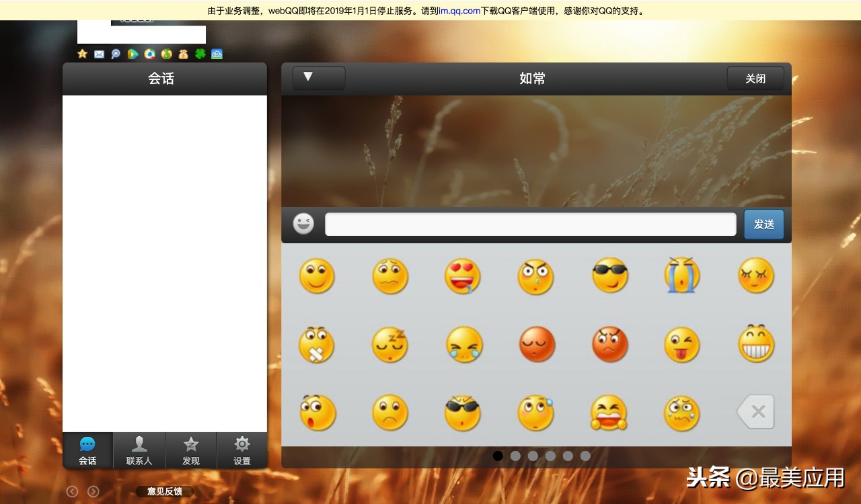Insert the sleeping Zzz emoji
Viewport: 861px width, 504px height.
390,344
